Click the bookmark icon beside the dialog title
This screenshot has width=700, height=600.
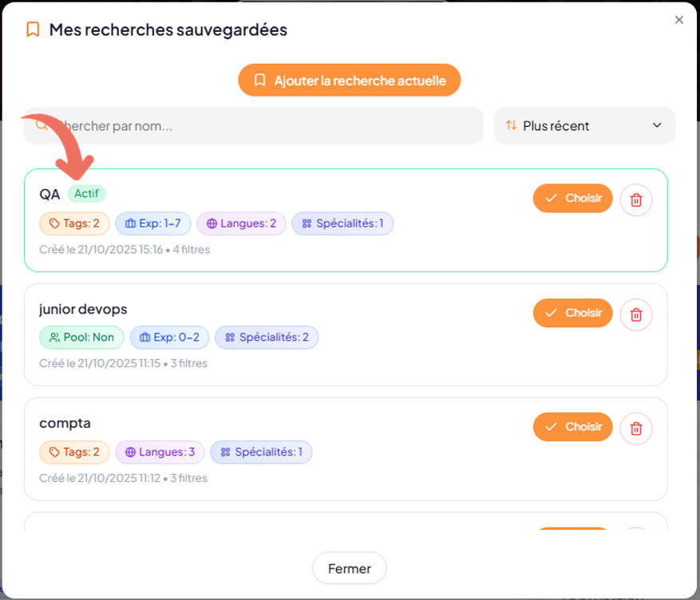33,30
